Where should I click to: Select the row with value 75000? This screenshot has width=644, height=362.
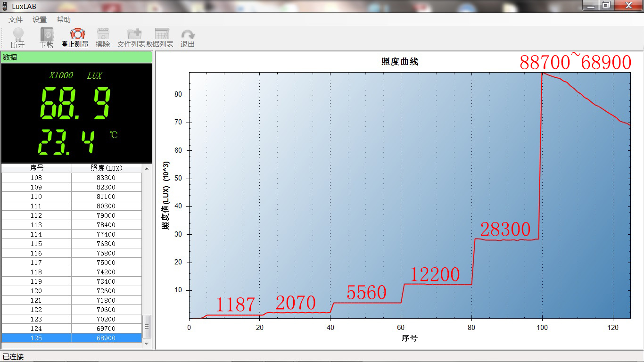pos(72,263)
